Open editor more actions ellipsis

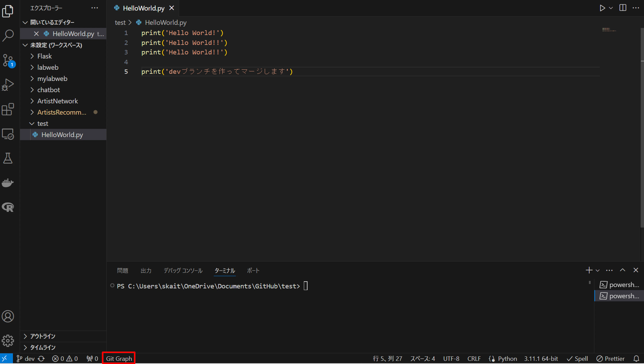pyautogui.click(x=636, y=8)
